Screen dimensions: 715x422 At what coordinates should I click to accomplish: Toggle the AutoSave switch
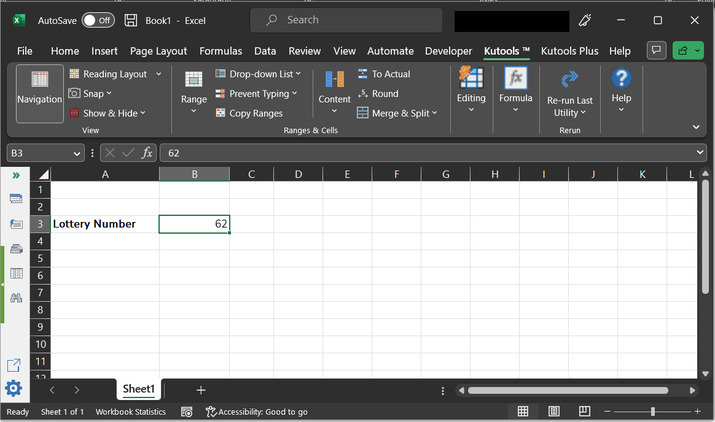97,20
